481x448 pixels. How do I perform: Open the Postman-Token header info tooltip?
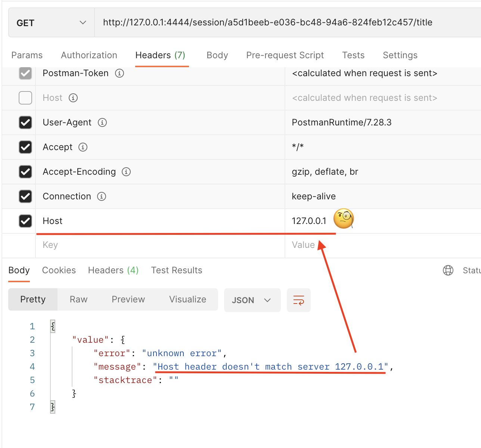tap(120, 73)
